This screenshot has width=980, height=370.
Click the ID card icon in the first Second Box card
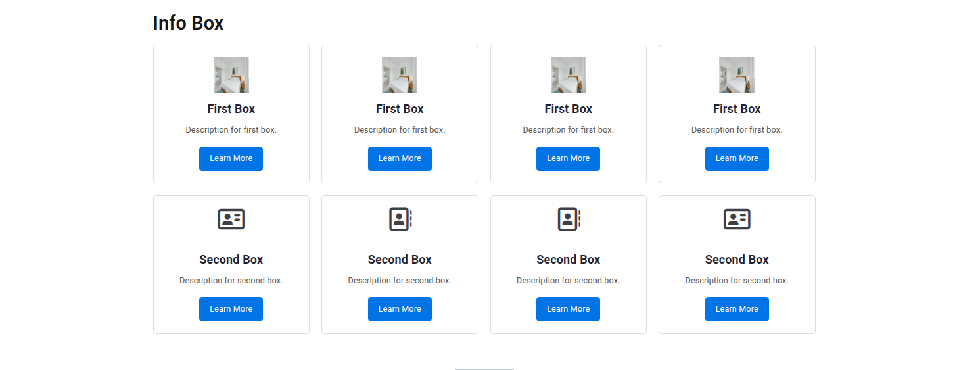pos(231,220)
